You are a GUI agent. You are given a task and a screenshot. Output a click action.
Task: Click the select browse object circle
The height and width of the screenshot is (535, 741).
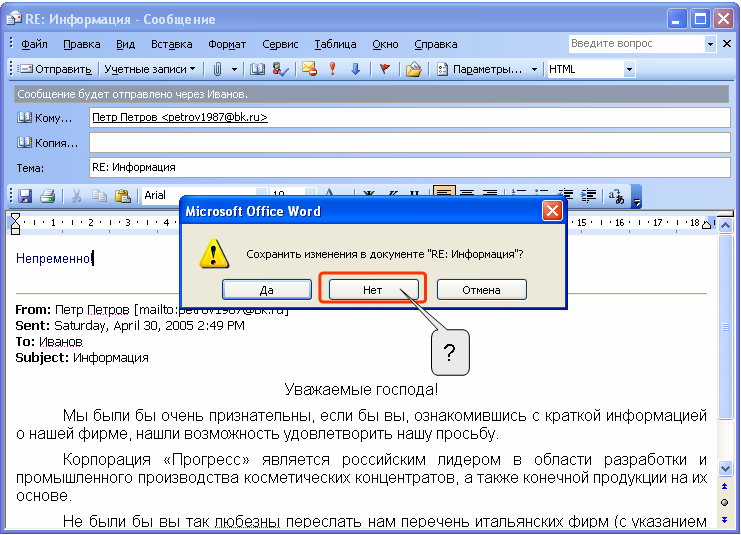click(724, 502)
